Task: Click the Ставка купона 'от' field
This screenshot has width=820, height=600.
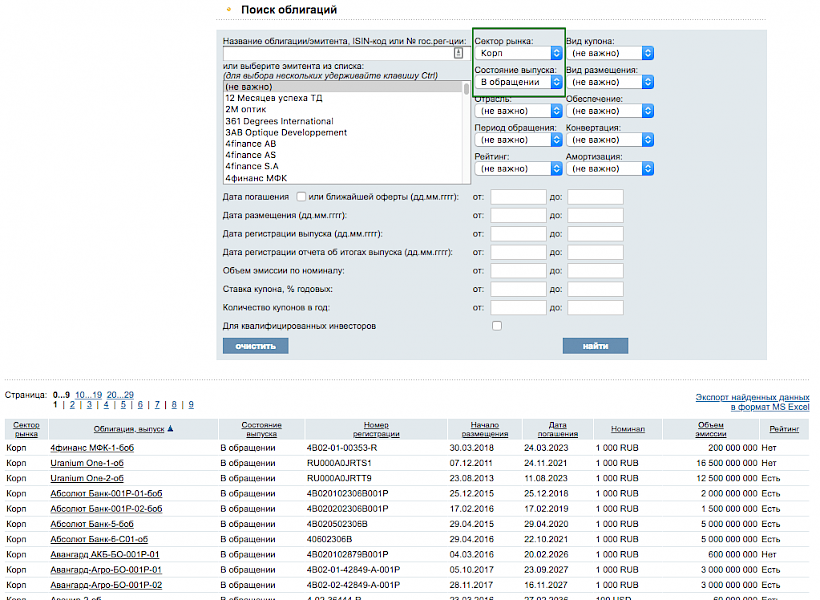Action: pos(518,289)
